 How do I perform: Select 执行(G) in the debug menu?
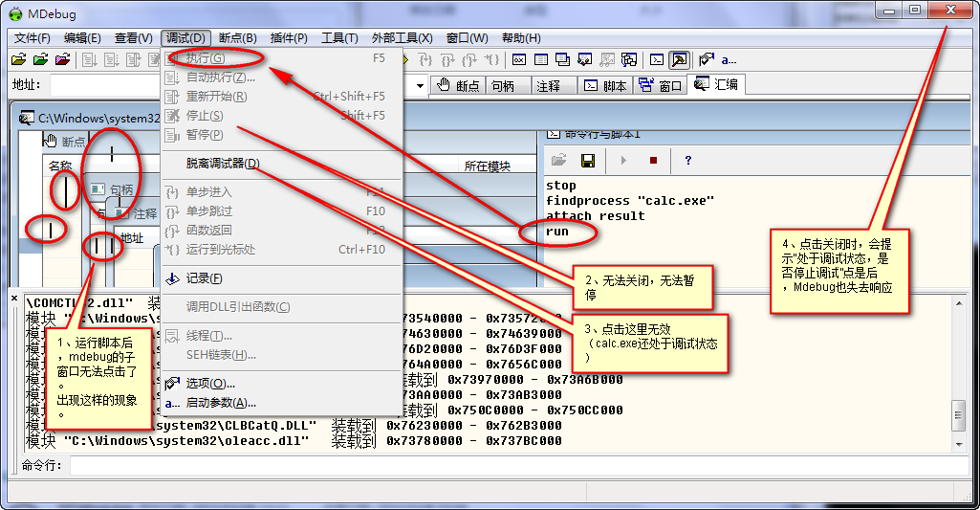pos(281,58)
